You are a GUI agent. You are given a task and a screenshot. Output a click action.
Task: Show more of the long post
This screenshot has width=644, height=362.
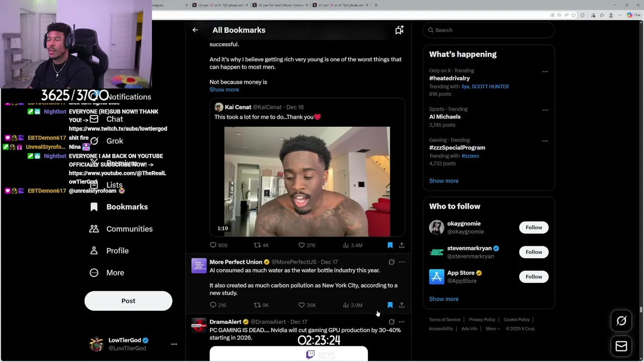click(x=224, y=89)
